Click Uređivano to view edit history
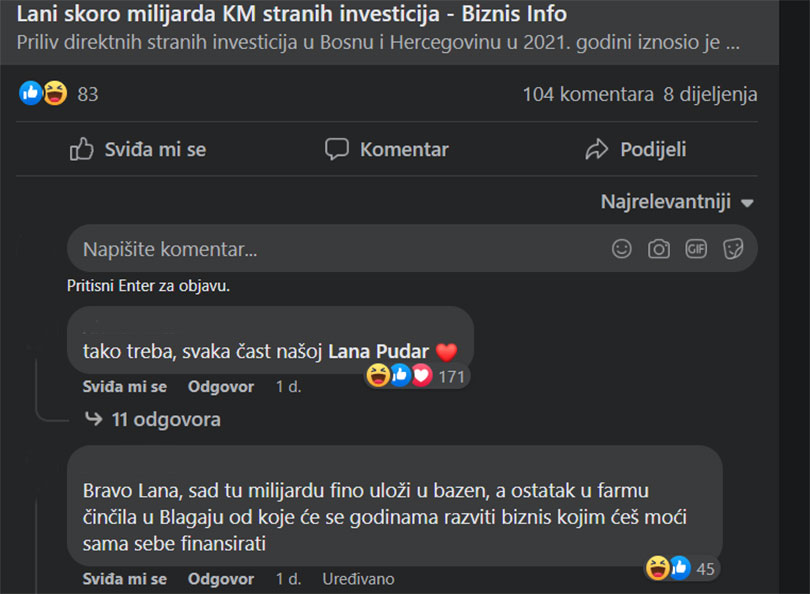The width and height of the screenshot is (810, 594). (358, 579)
